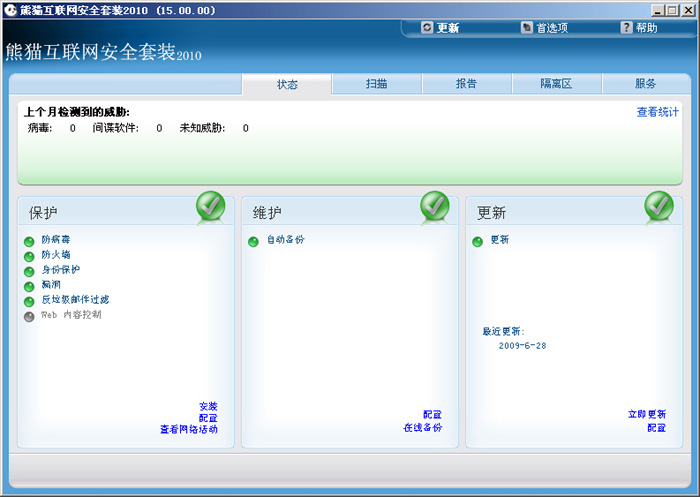Screen dimensions: 700x497
Task: Click the preferences icon beside 首选项
Action: point(527,28)
